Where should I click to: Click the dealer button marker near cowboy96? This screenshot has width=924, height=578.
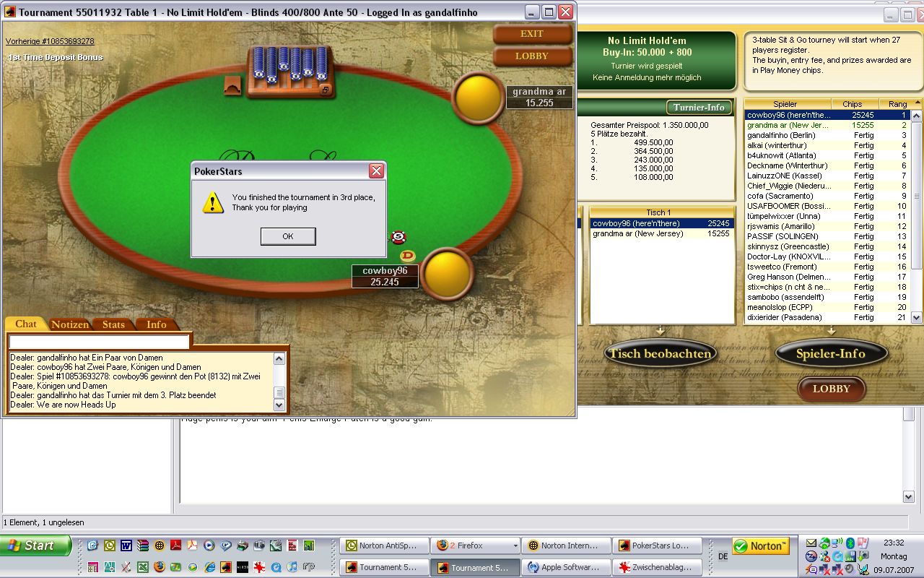pos(407,256)
